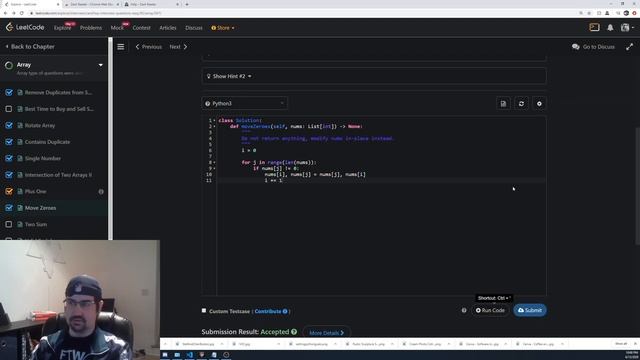Toggle the Plus One checkbox
Screen dimensions: 640x360
[9, 191]
